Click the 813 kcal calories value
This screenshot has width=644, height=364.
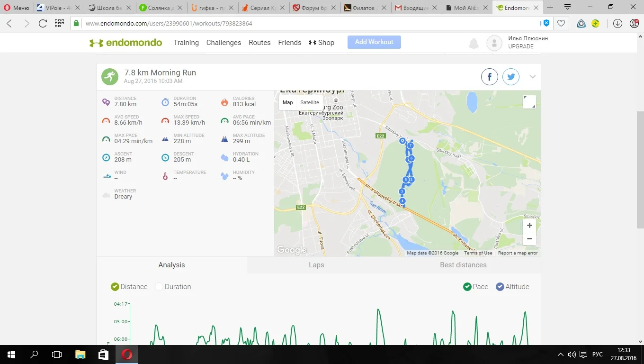coord(244,104)
